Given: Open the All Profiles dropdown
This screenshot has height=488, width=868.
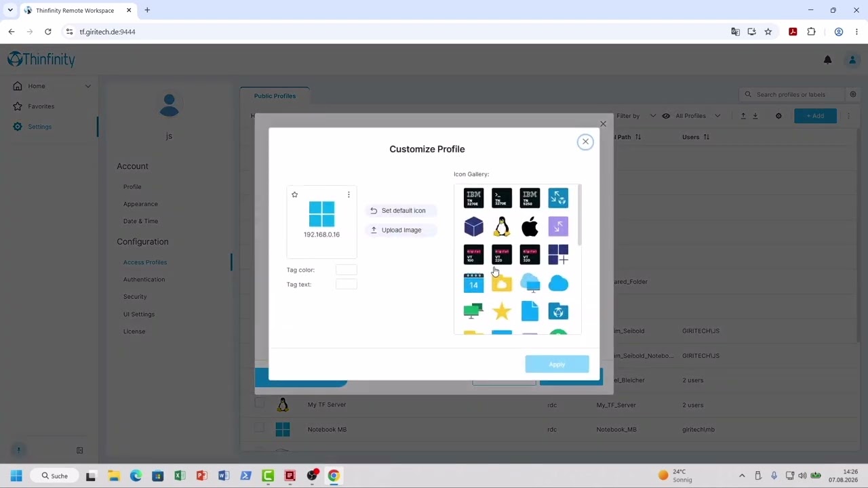Looking at the screenshot, I should click(x=698, y=116).
